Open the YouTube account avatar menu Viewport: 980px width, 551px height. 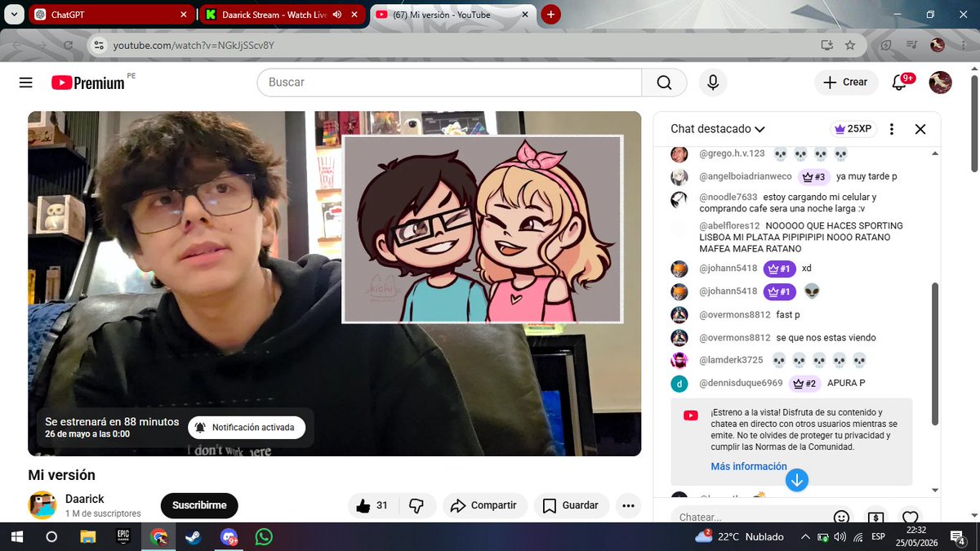(940, 82)
